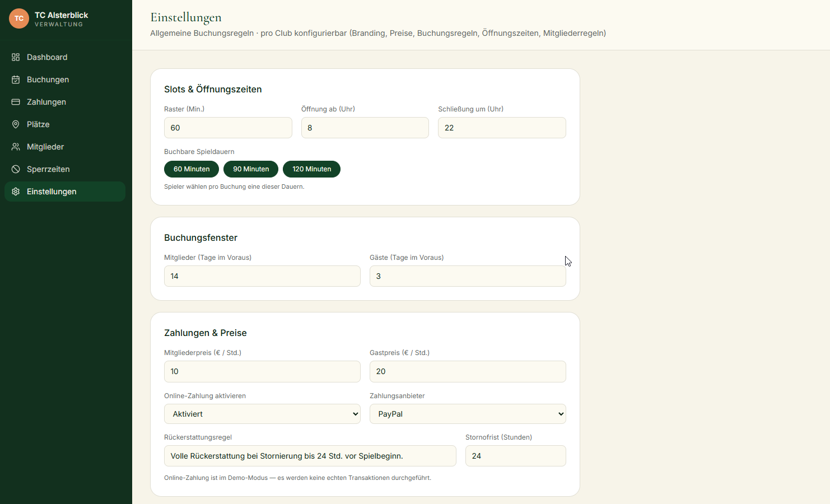Click the orange TC club avatar
The image size is (830, 504).
19,18
